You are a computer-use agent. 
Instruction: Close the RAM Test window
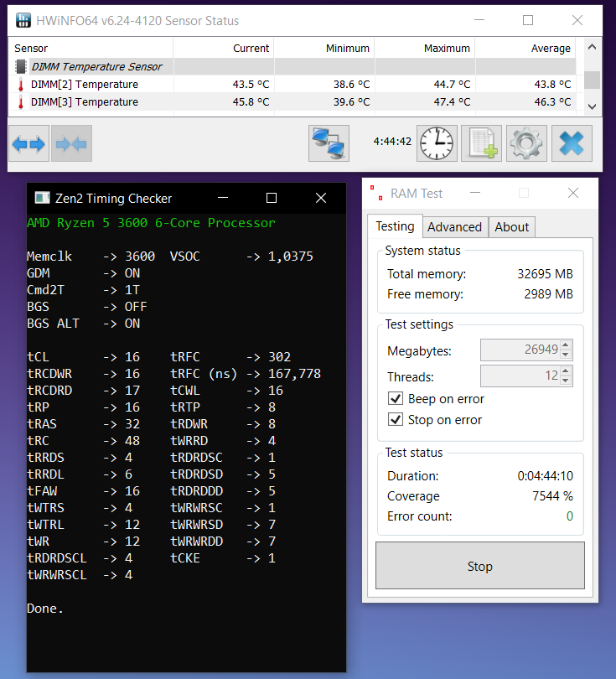point(573,193)
